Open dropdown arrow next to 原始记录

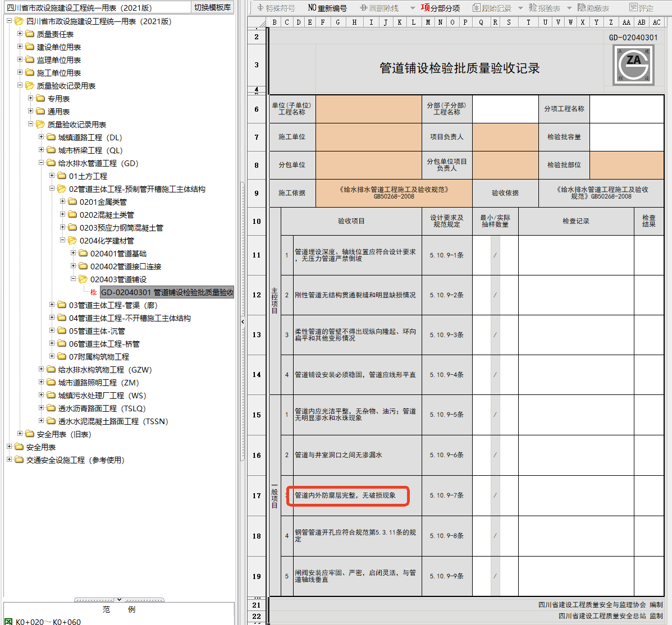520,8
